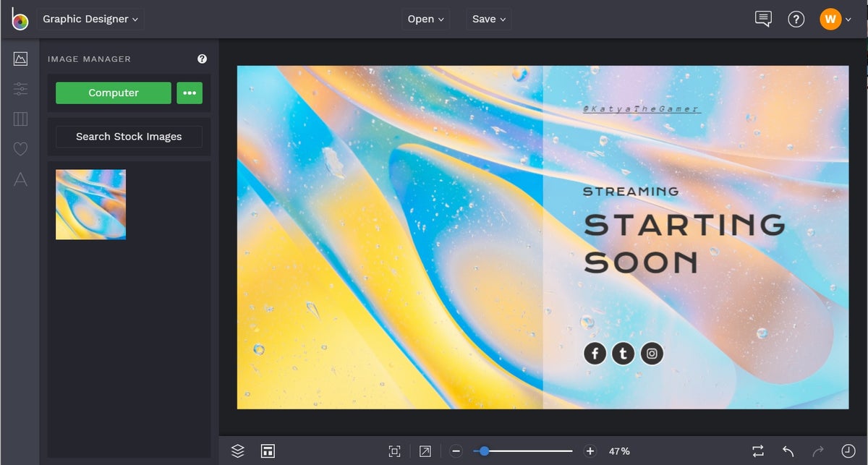Open the Open menu
Viewport: 868px width, 465px height.
(425, 19)
